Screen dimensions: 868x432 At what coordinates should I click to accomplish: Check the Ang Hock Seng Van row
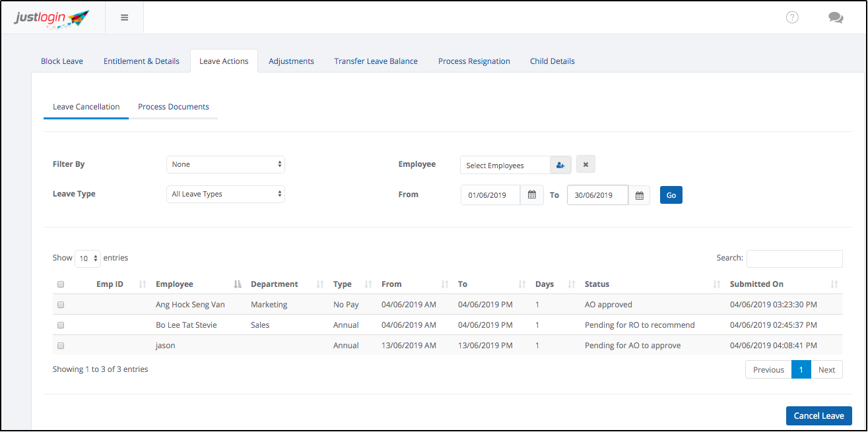point(61,305)
